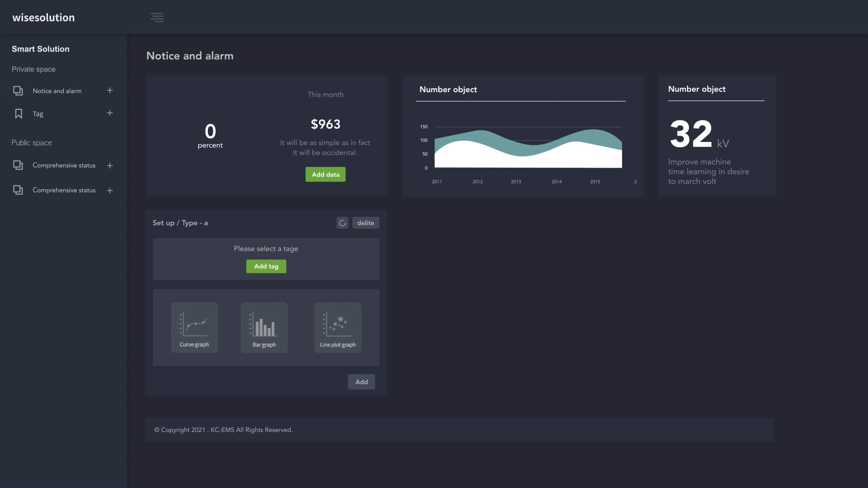
Task: Expand the Tag item with plus
Action: pos(110,113)
